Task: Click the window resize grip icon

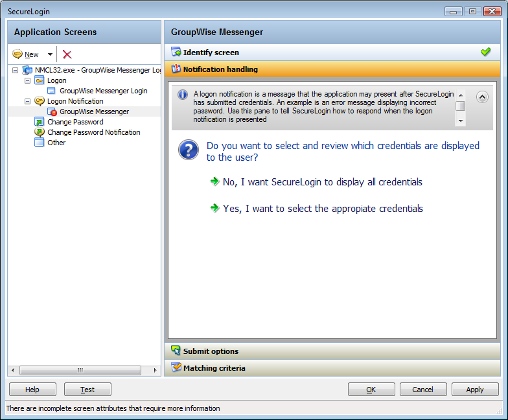Action: point(499,411)
